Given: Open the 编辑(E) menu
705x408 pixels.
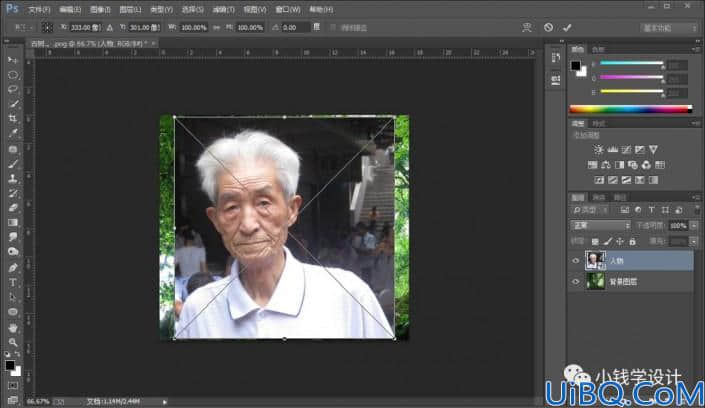Looking at the screenshot, I should [70, 9].
